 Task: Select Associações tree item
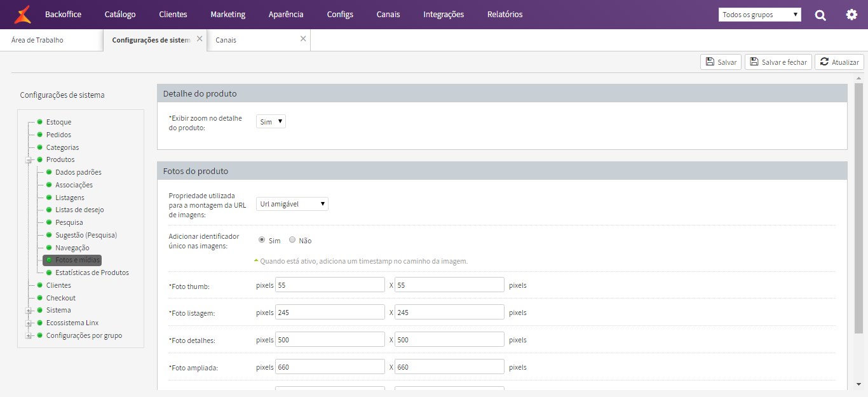click(x=74, y=185)
